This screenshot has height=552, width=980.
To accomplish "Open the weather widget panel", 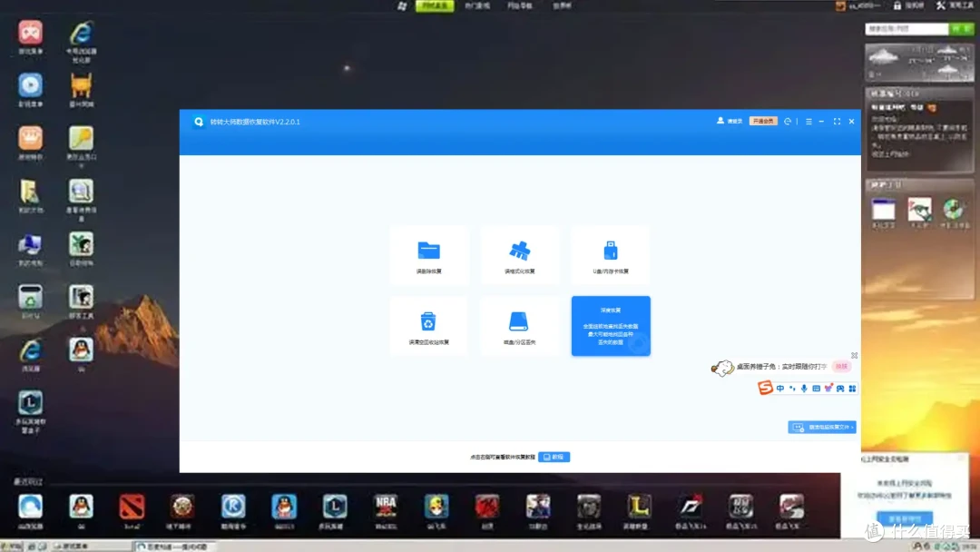I will [x=919, y=62].
